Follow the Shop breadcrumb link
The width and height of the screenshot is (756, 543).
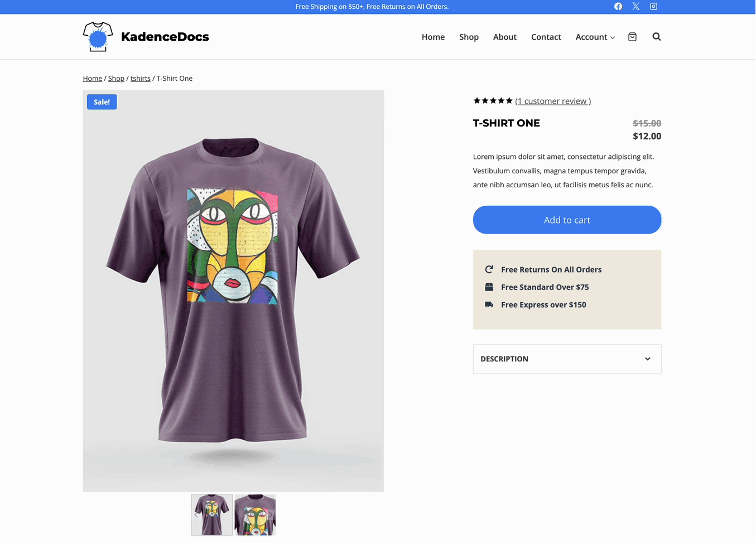pos(116,79)
